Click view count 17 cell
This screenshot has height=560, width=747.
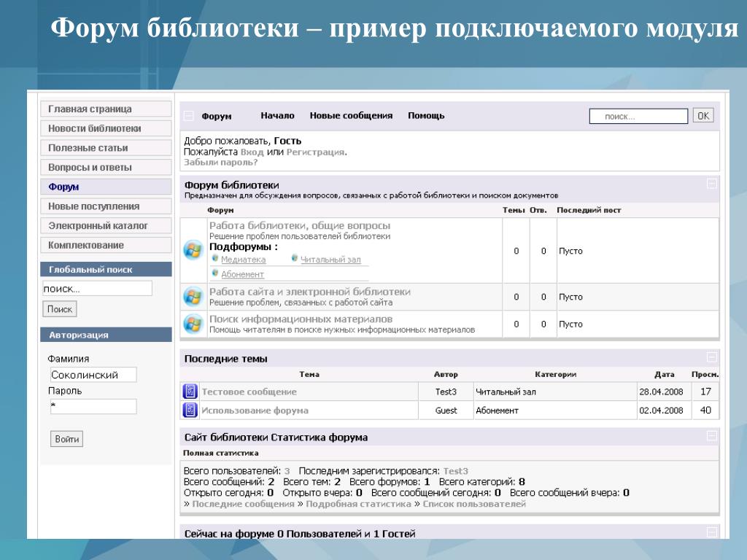point(705,392)
